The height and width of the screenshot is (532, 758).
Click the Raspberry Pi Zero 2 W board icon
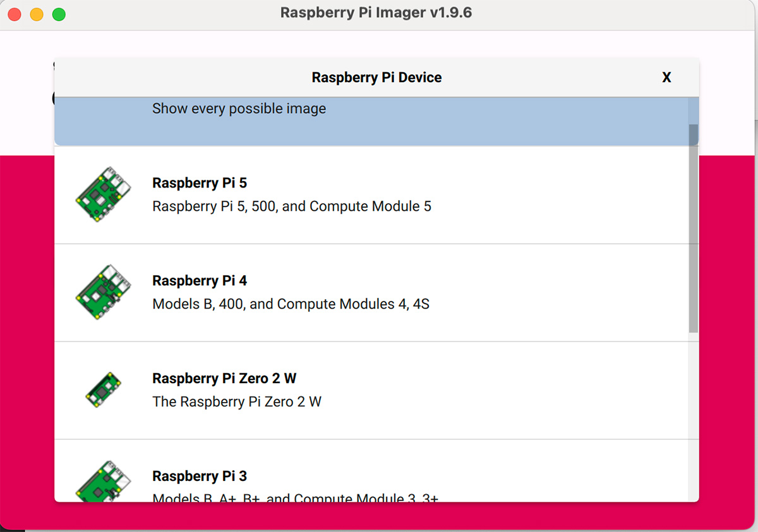103,389
